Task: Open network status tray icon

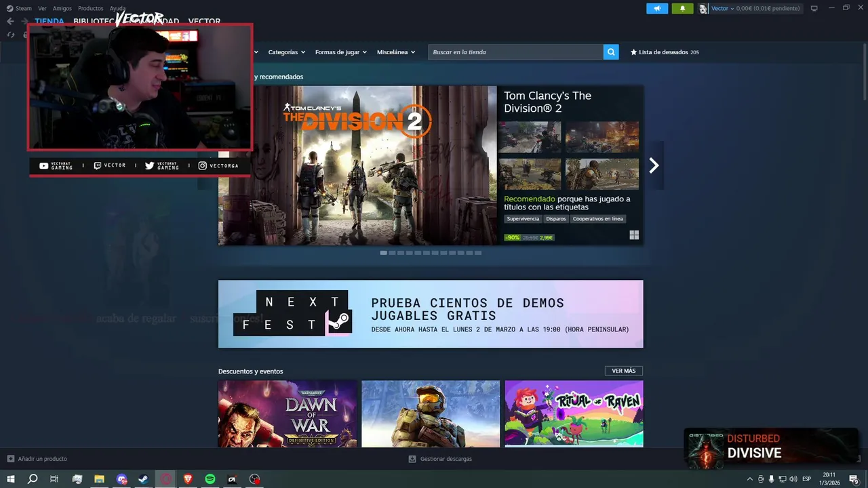Action: pos(782,479)
